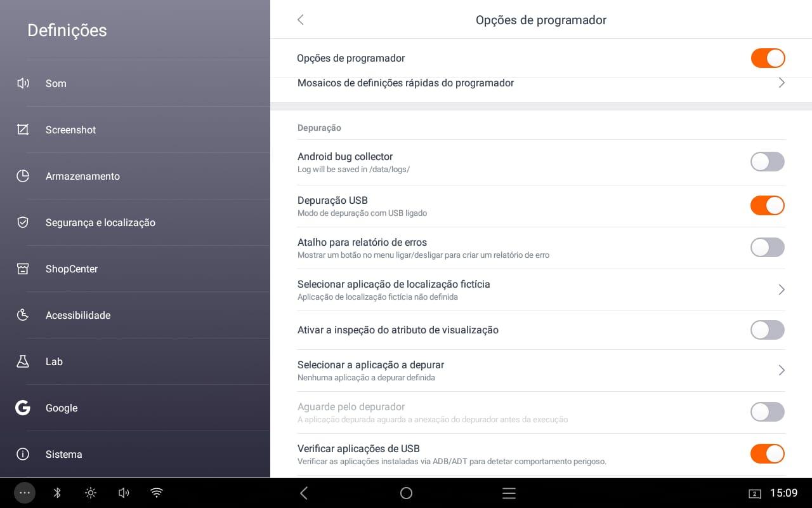Open Selecionar aplicação de localização fictícia chevron
Image resolution: width=812 pixels, height=508 pixels.
coord(782,290)
